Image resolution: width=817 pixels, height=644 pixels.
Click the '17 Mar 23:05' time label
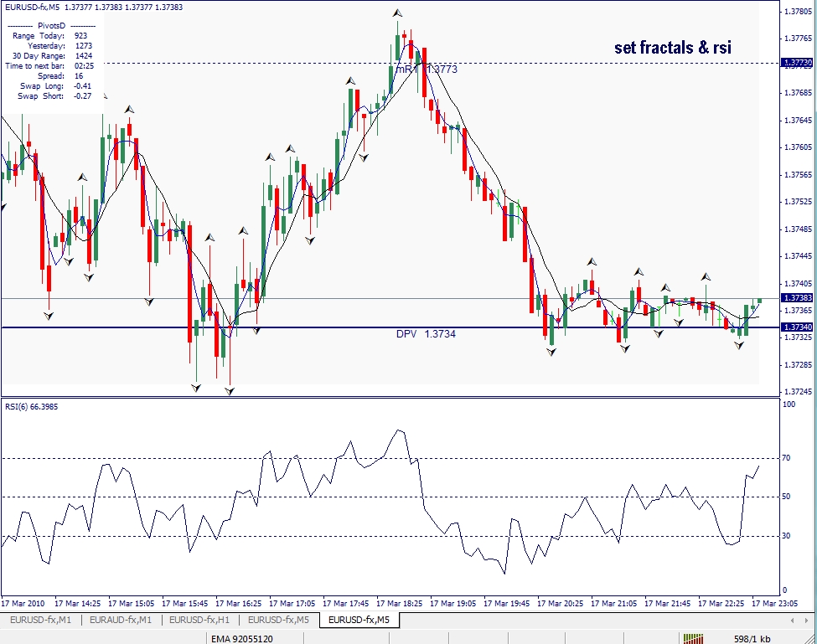[x=775, y=604]
